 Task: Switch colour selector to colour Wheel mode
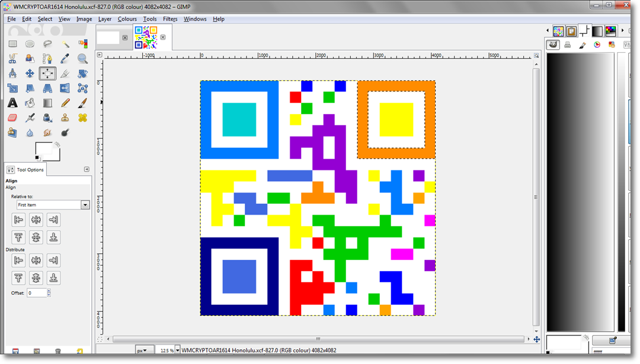pos(597,45)
